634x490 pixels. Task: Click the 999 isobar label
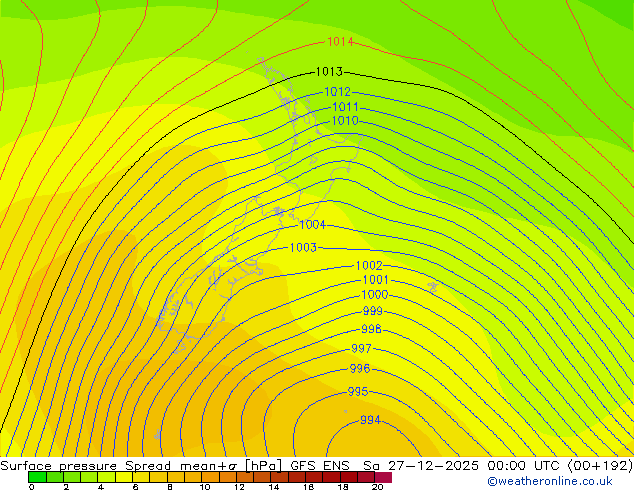372,311
